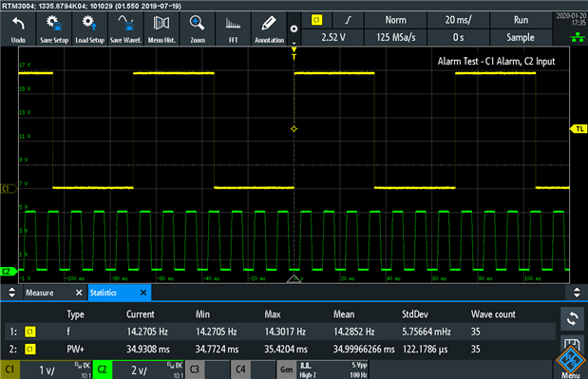The image size is (588, 379).
Task: Click the 14.2705 Hz current value
Action: 147,332
